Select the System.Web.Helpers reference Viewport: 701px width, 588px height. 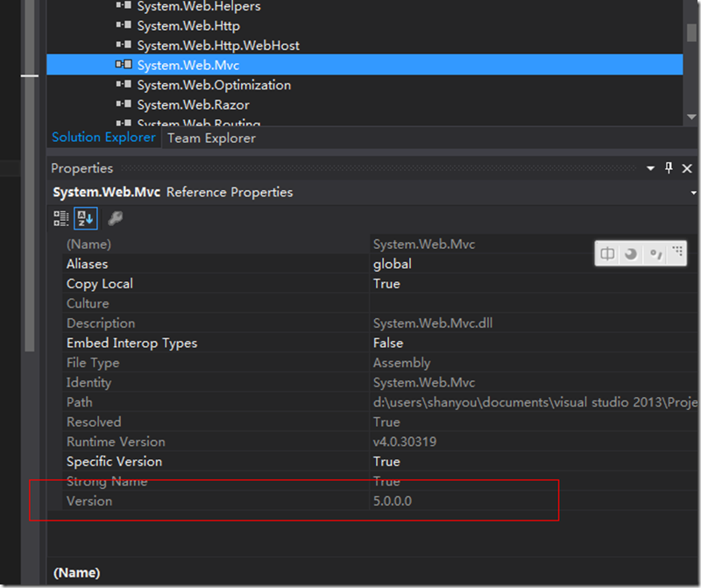coord(198,6)
